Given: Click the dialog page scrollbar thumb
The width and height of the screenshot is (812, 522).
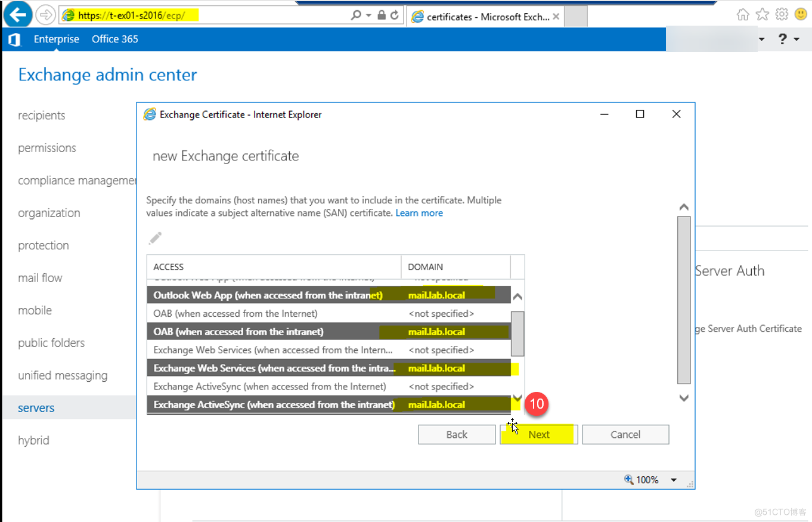Looking at the screenshot, I should tap(684, 300).
